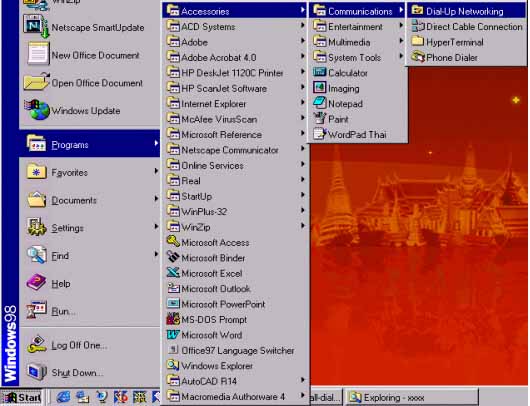The width and height of the screenshot is (530, 406).
Task: Click the Windows Update globe icon
Action: coord(37,110)
